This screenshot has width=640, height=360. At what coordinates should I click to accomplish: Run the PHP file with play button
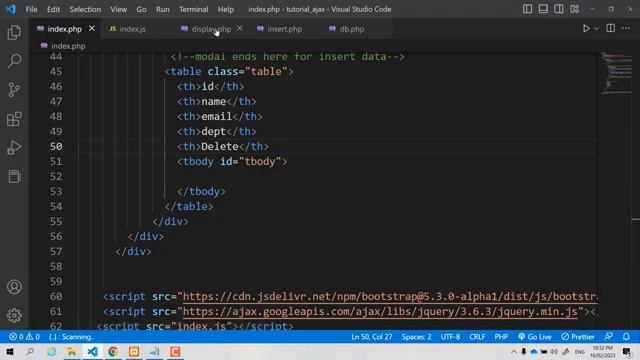[586, 29]
